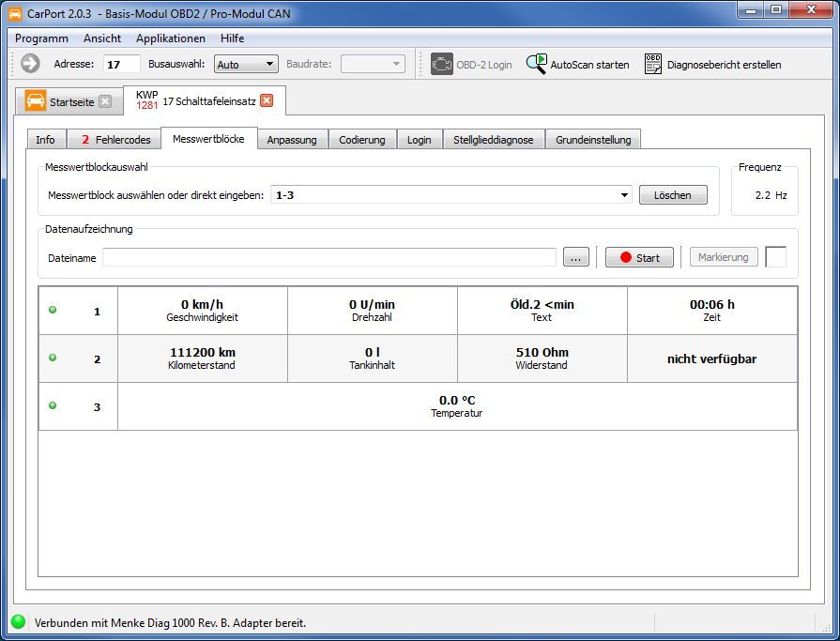Viewport: 840px width, 641px height.
Task: Close the 17 Schalttafeleinsatz tab
Action: (267, 100)
